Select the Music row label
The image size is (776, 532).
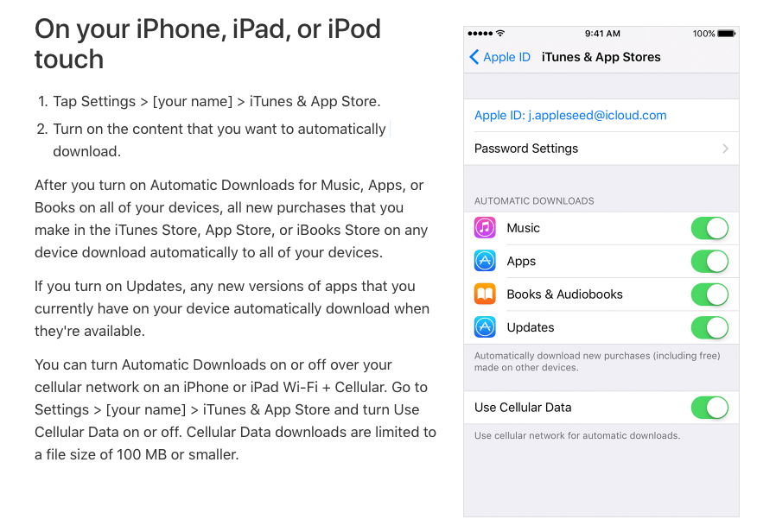point(523,228)
